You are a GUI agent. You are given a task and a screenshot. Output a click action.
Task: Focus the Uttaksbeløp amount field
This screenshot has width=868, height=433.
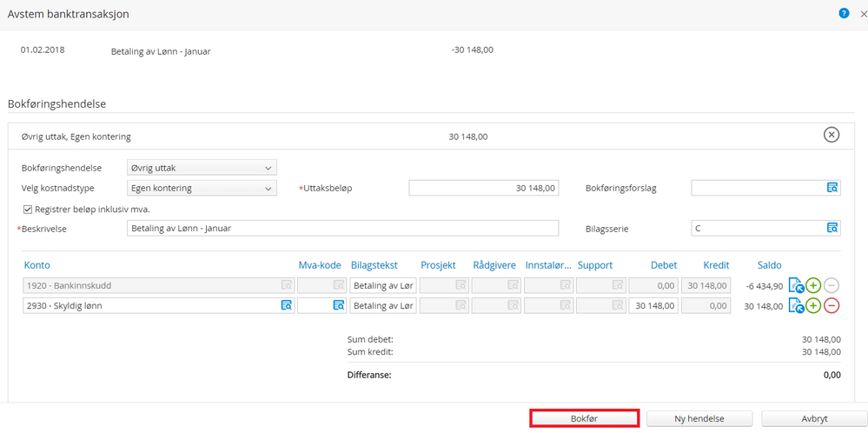[x=484, y=188]
